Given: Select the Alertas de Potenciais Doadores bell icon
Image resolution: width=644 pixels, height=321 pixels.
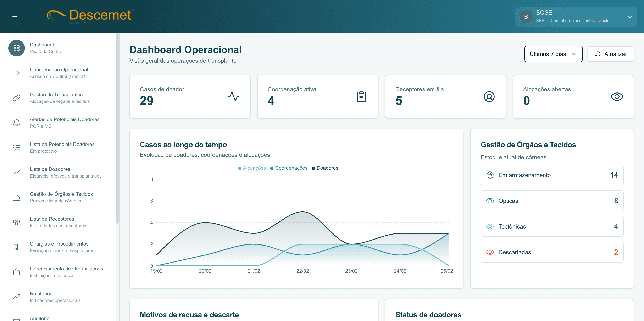Looking at the screenshot, I should pyautogui.click(x=17, y=122).
